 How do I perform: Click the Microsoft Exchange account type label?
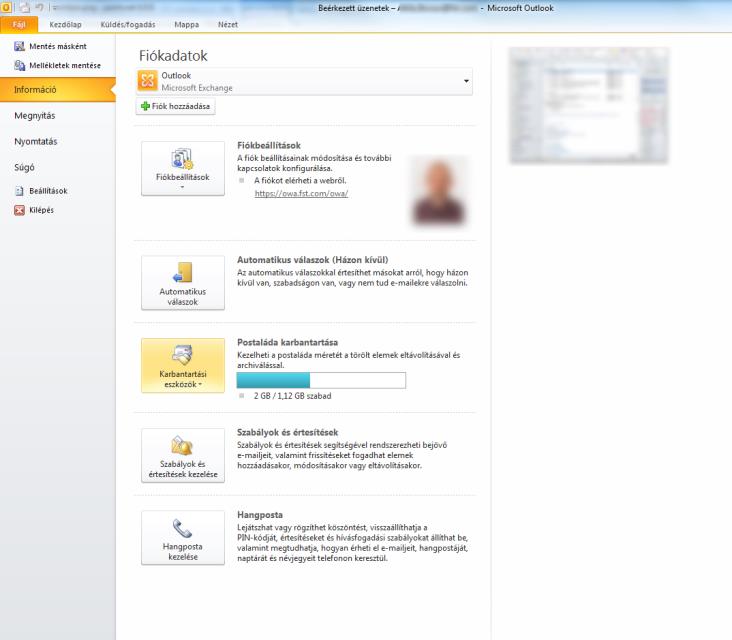point(197,88)
